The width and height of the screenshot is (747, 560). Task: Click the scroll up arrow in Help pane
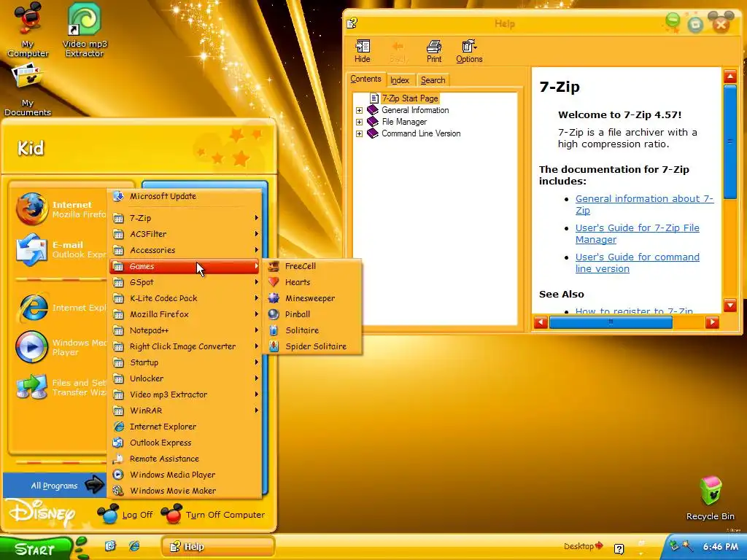tap(729, 76)
